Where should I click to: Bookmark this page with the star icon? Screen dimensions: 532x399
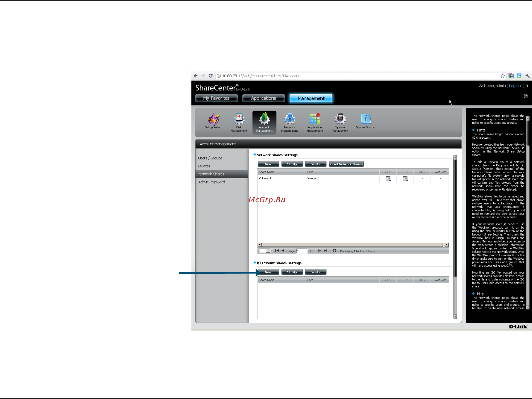point(503,76)
